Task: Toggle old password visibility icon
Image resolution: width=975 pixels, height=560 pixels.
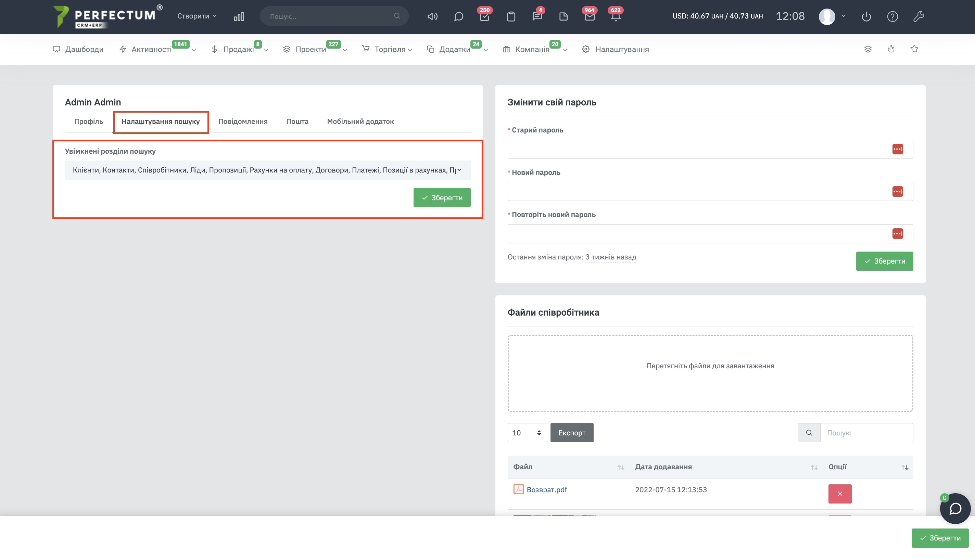Action: (x=897, y=149)
